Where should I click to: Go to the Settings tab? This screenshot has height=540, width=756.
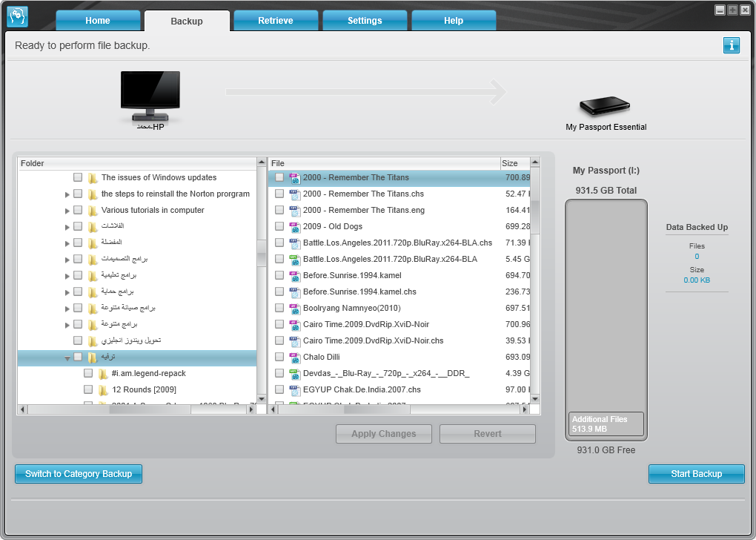pyautogui.click(x=365, y=21)
